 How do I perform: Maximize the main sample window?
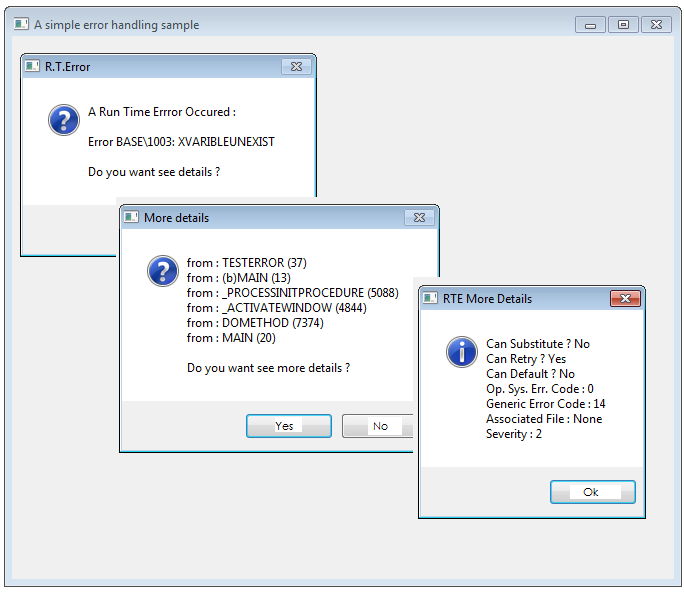[x=623, y=25]
